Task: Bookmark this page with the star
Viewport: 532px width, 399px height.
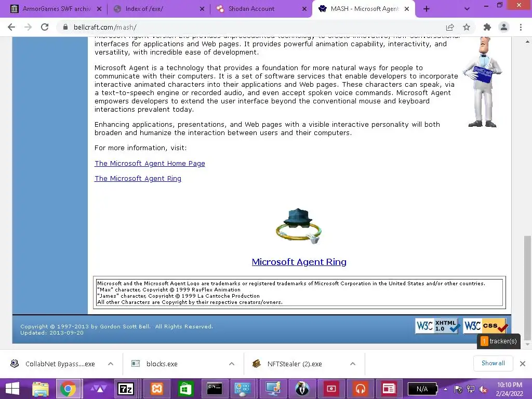Action: click(467, 27)
